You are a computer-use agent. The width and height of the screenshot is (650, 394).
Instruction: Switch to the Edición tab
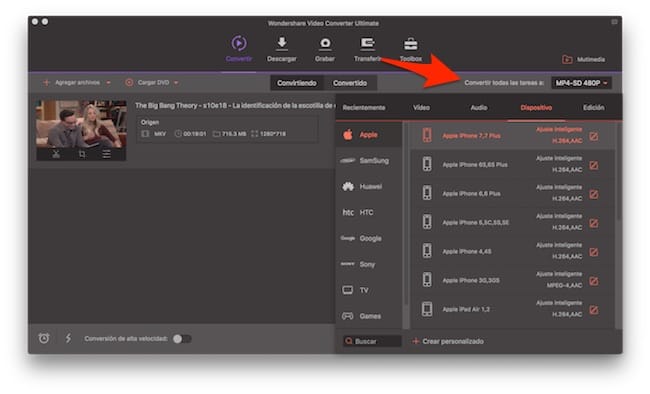point(594,108)
